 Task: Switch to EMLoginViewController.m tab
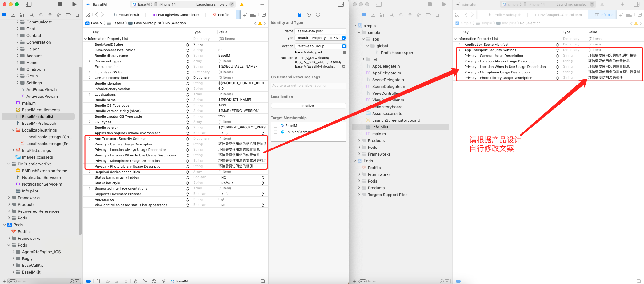176,14
